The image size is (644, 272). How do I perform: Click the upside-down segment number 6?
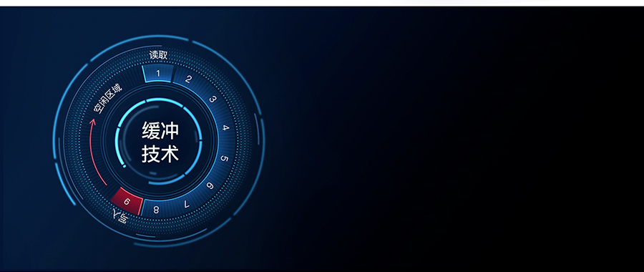pyautogui.click(x=210, y=186)
